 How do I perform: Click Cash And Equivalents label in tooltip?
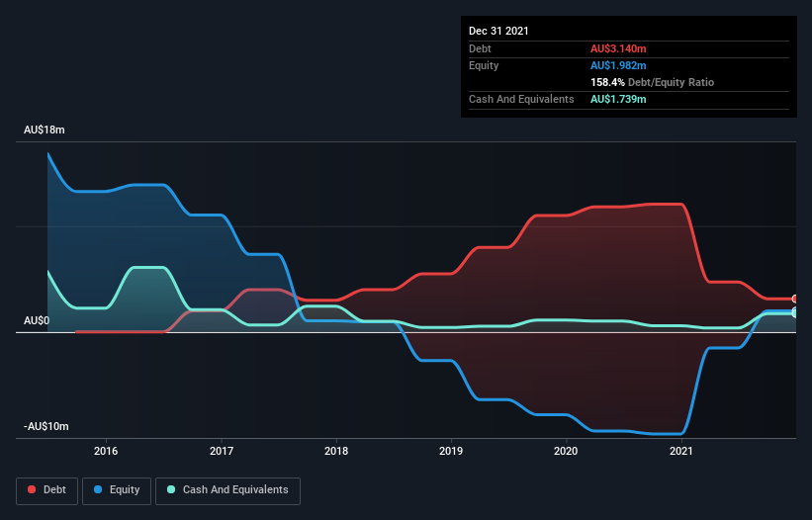tap(521, 99)
